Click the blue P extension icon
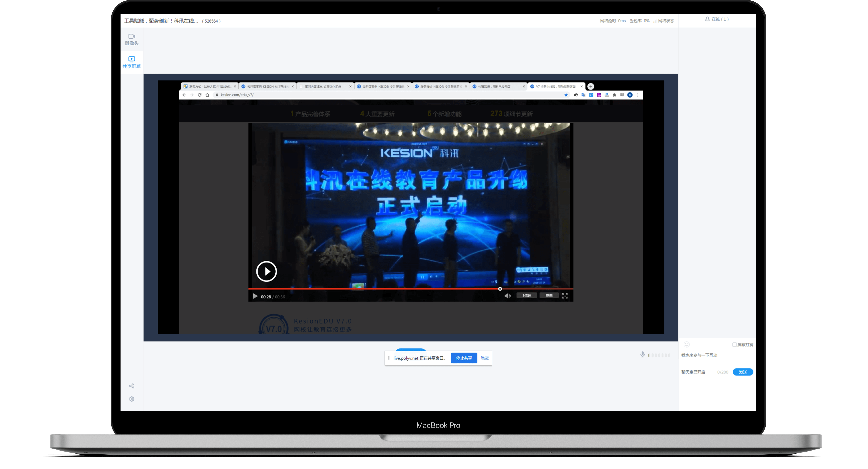 coord(591,95)
